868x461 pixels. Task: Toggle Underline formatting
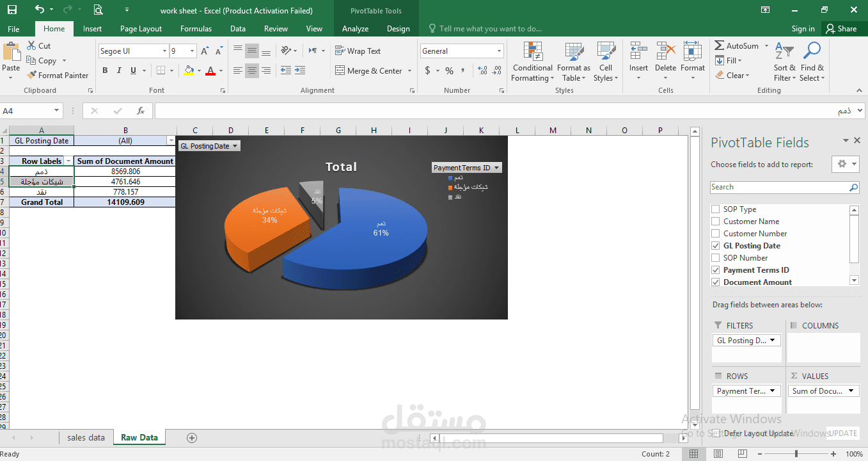134,70
